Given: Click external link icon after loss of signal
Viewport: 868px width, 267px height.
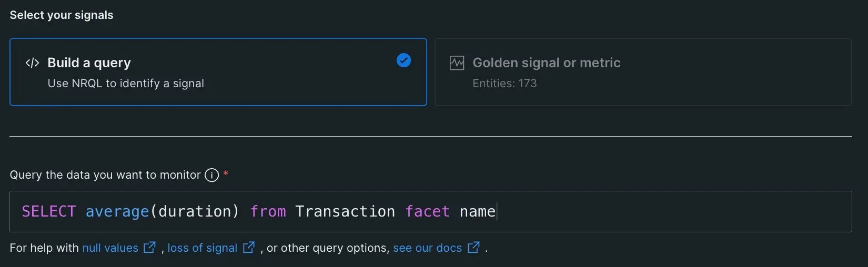Looking at the screenshot, I should click(249, 248).
